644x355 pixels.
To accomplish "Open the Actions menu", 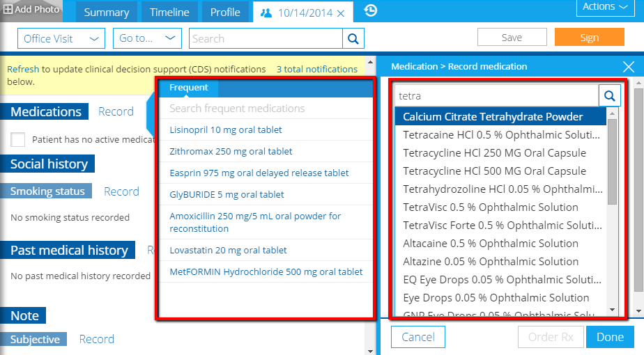I will (604, 7).
